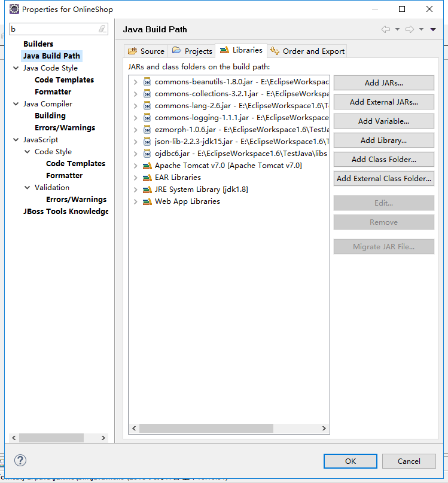Click the jar icon of ojdbc6.jar
448x483 pixels.
(147, 154)
